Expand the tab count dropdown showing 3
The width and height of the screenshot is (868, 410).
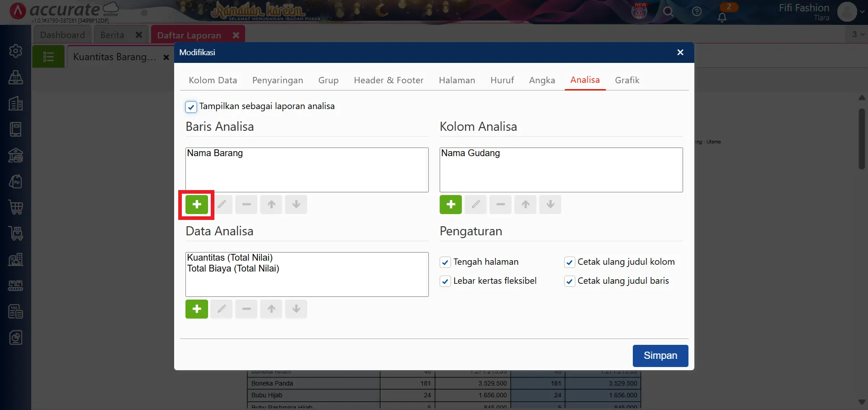coord(858,34)
